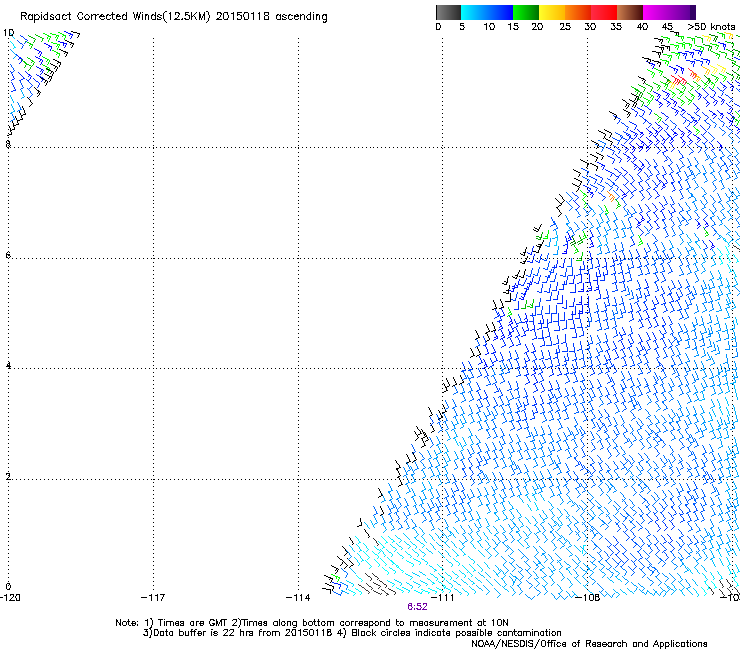Select the green 15-20 knots legend segment

tap(526, 12)
